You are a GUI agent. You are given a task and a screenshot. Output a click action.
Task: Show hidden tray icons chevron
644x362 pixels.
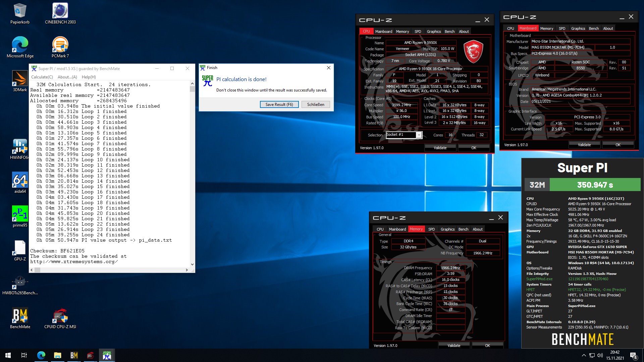(x=584, y=355)
